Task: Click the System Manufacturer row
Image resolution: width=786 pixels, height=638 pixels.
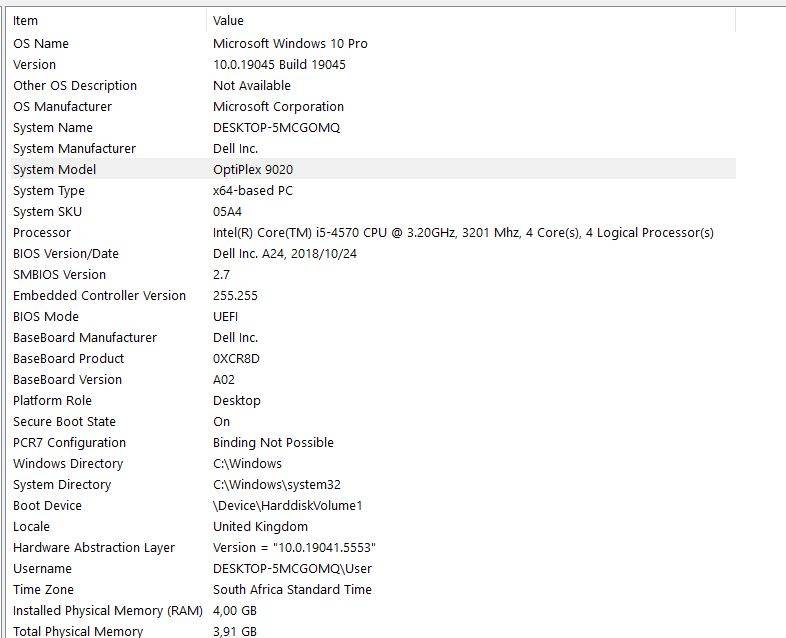Action: pos(74,148)
